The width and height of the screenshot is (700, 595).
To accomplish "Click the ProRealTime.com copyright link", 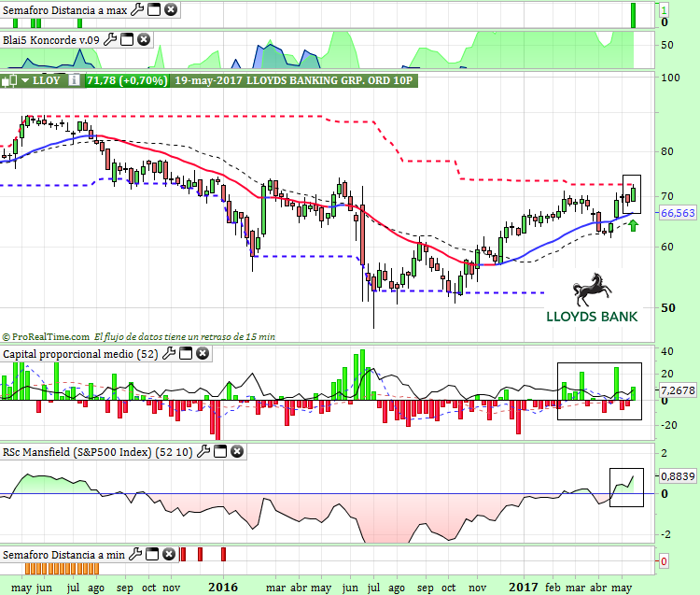I will pyautogui.click(x=46, y=337).
